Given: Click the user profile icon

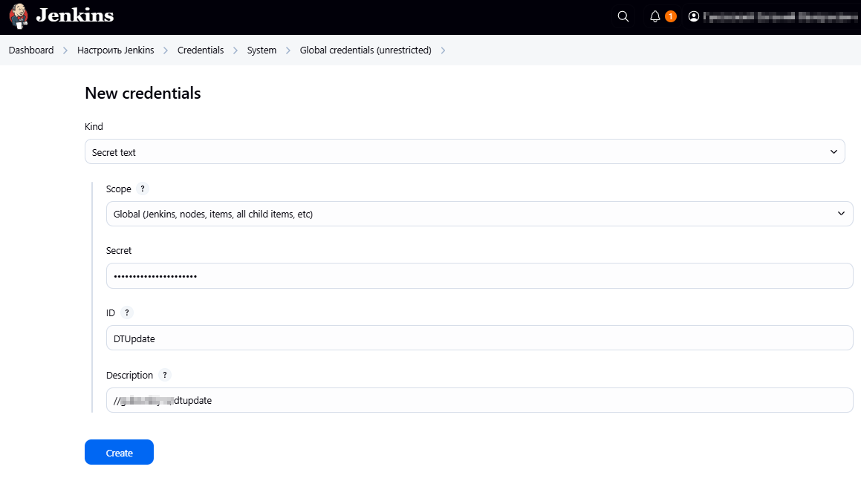Looking at the screenshot, I should 694,16.
